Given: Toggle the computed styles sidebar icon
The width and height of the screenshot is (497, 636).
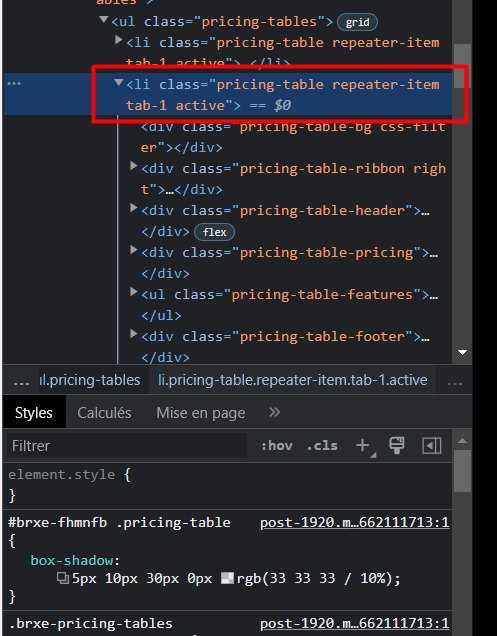Looking at the screenshot, I should click(x=431, y=446).
